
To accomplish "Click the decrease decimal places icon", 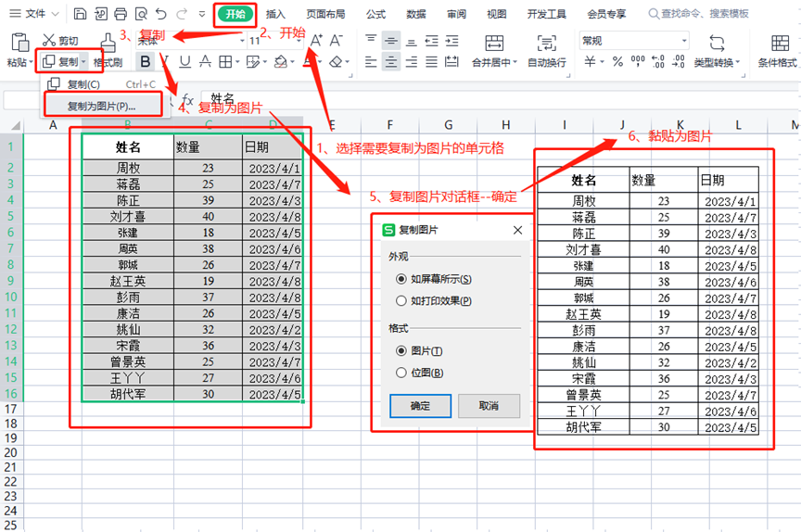I will (679, 62).
